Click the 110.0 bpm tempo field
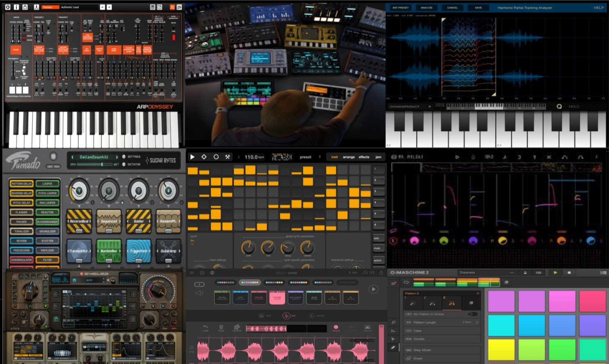The image size is (609, 364). (254, 157)
